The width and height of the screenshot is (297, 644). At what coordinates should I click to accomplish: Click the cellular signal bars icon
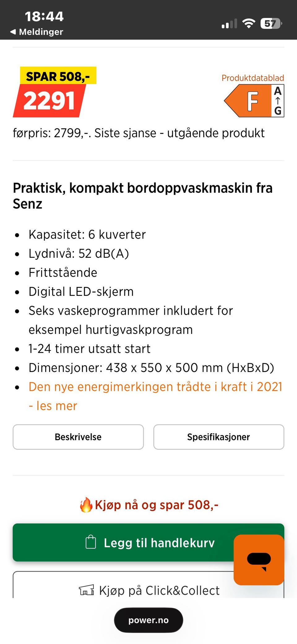[x=229, y=24]
